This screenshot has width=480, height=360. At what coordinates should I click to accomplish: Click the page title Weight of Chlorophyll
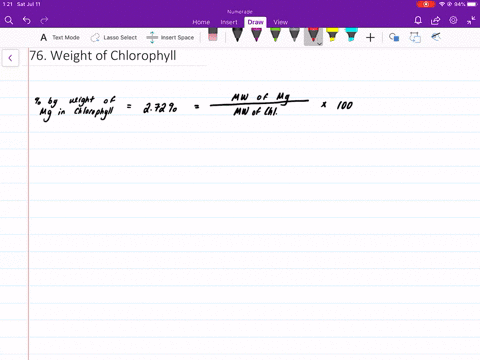[113, 56]
